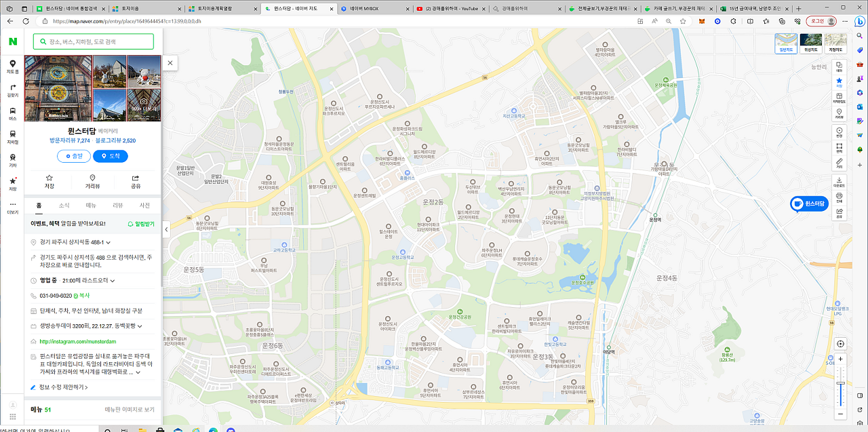Open Outlook icon in Edge sidebar
Viewport: 868px width, 432px height.
pyautogui.click(x=859, y=107)
